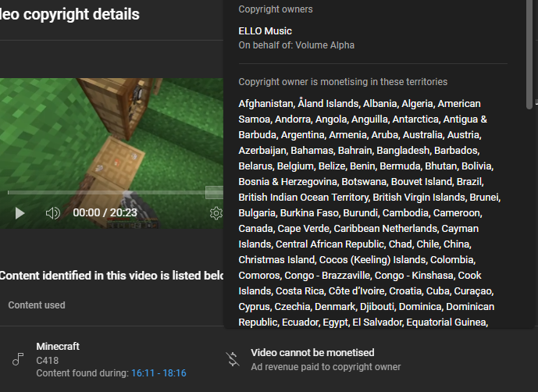
Task: Click the 'C418' artist name
Action: coord(48,361)
